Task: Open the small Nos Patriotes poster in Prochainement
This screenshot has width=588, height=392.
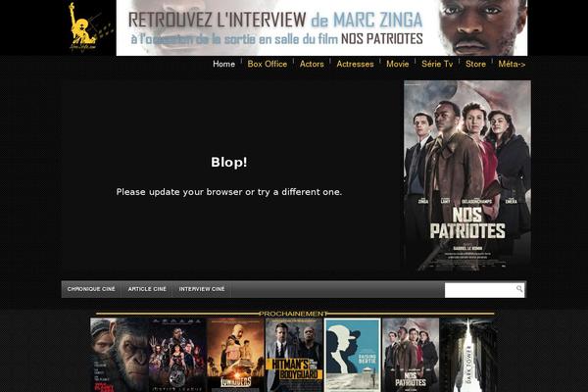Action: coord(411,355)
